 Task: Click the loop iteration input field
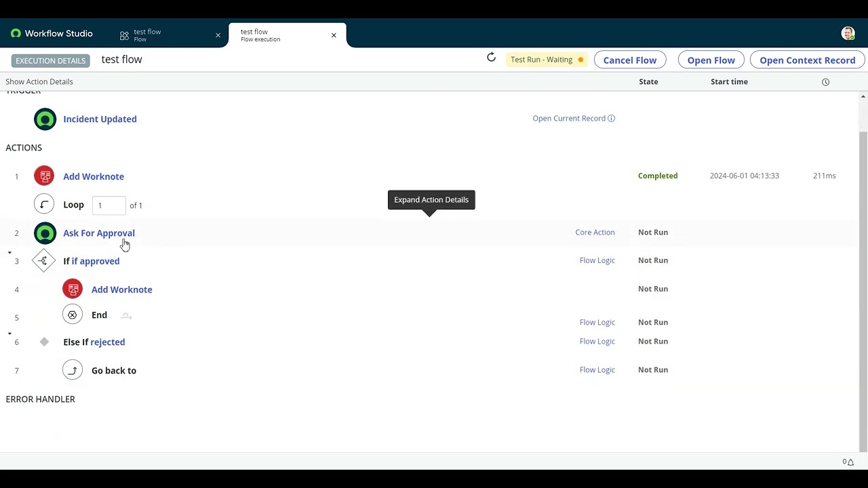[108, 205]
